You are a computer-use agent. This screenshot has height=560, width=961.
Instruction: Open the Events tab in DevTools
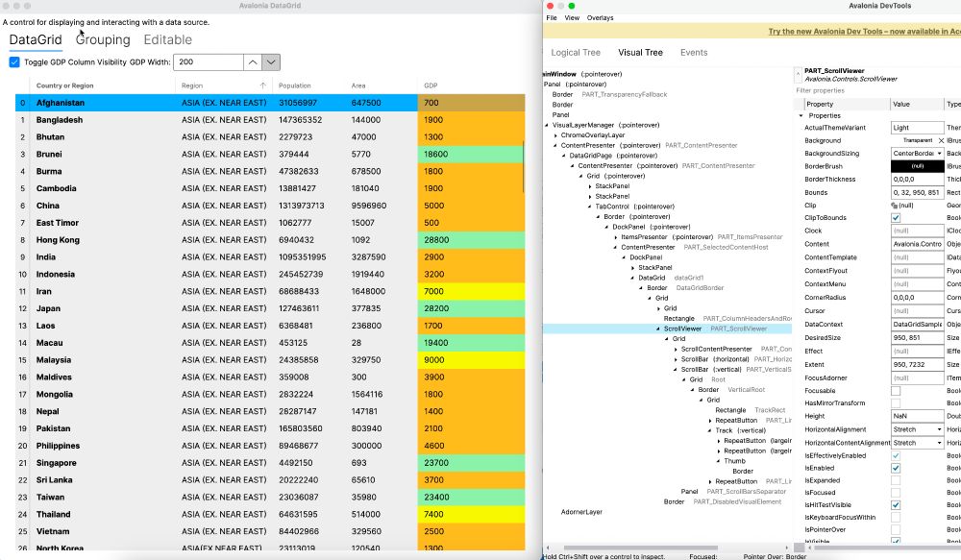pyautogui.click(x=694, y=53)
